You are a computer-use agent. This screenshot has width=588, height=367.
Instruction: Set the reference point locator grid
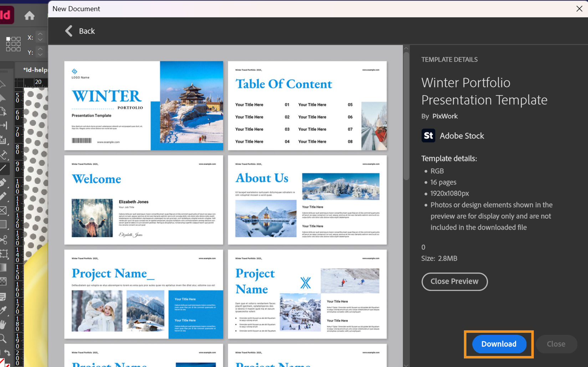click(x=13, y=44)
